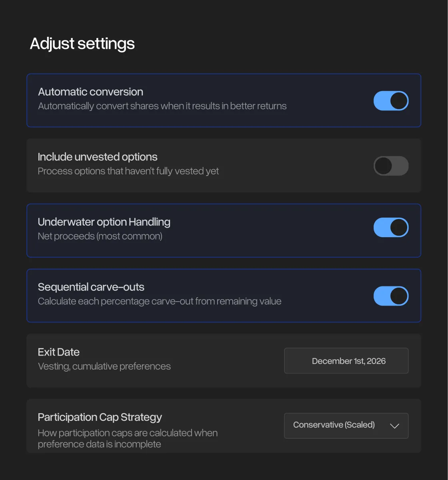This screenshot has height=480, width=448.
Task: Click 'Calculate each percentage carve-out' description
Action: click(160, 301)
